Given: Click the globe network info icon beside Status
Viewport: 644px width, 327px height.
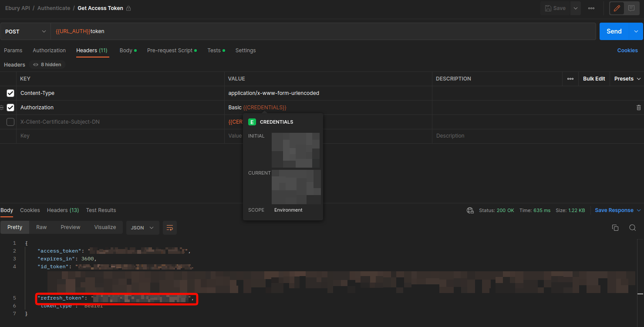Looking at the screenshot, I should [x=470, y=210].
